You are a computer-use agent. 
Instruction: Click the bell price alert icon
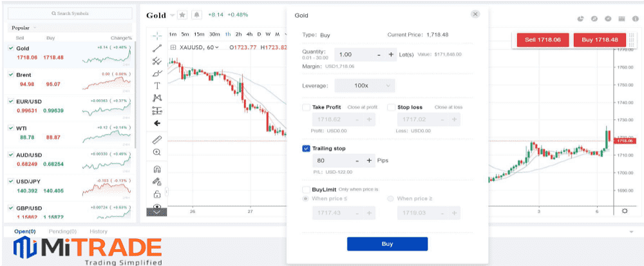pos(196,15)
